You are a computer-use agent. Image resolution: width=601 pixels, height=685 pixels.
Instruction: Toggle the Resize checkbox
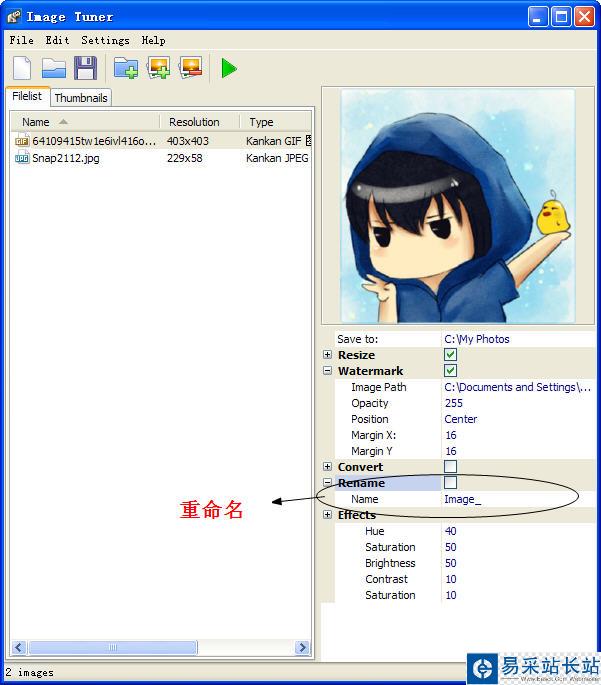(x=450, y=355)
